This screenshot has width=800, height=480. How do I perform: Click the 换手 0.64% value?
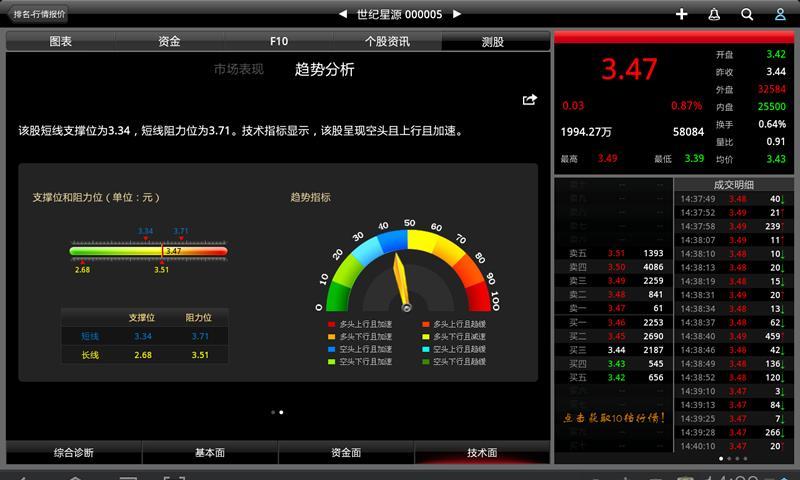(772, 124)
